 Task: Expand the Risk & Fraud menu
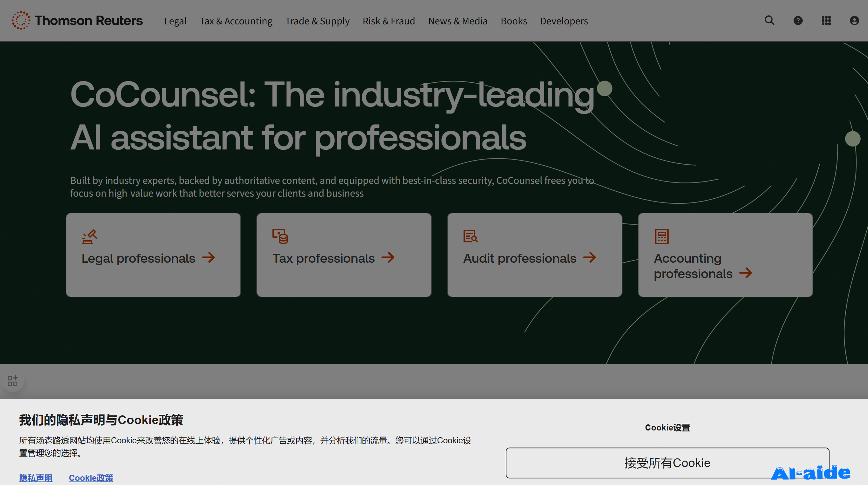point(388,21)
